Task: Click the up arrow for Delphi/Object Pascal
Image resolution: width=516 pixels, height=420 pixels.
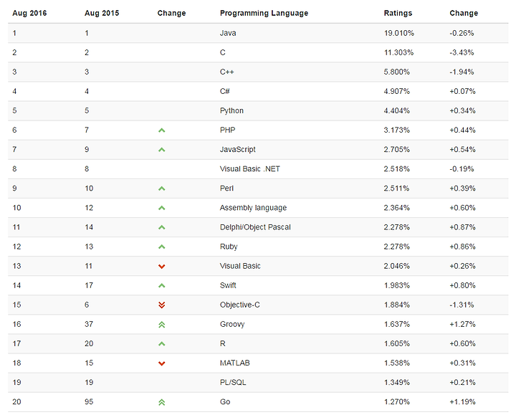Action: click(x=161, y=227)
